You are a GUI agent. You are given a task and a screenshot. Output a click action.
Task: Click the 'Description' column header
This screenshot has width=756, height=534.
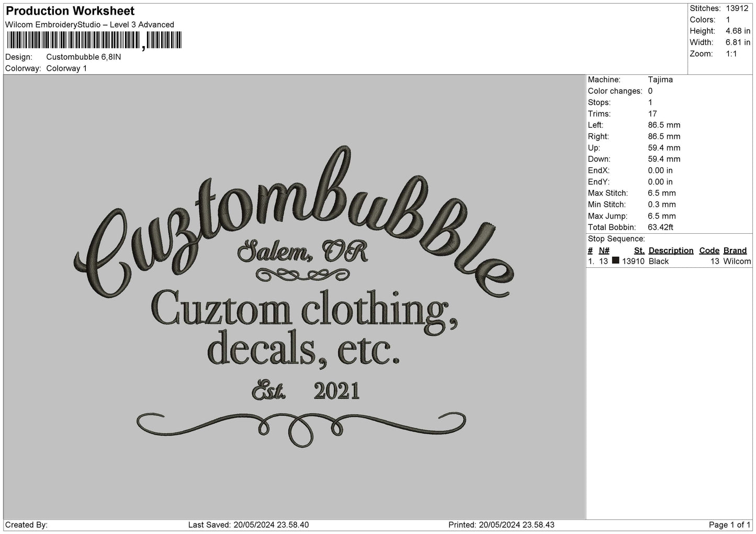coord(671,251)
